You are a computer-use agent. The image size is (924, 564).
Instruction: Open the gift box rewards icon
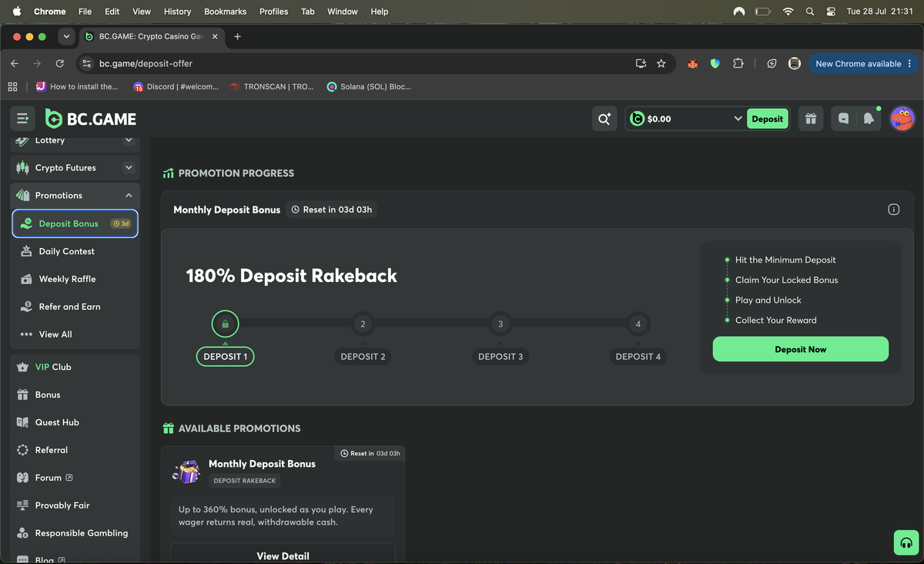coord(810,119)
